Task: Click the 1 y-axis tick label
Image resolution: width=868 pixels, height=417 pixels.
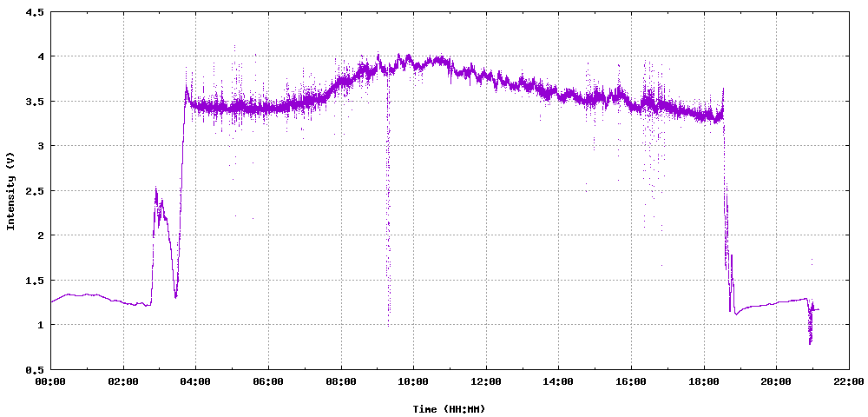Action: tap(41, 325)
